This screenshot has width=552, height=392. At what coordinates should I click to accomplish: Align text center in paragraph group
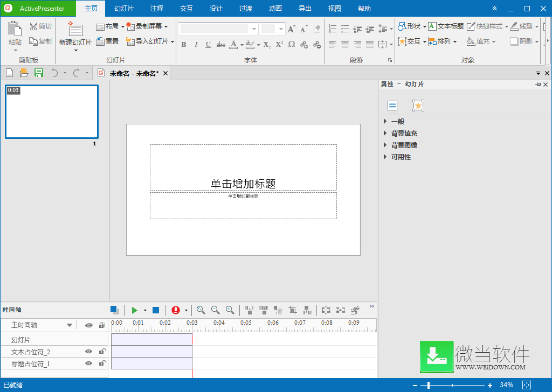click(x=345, y=44)
